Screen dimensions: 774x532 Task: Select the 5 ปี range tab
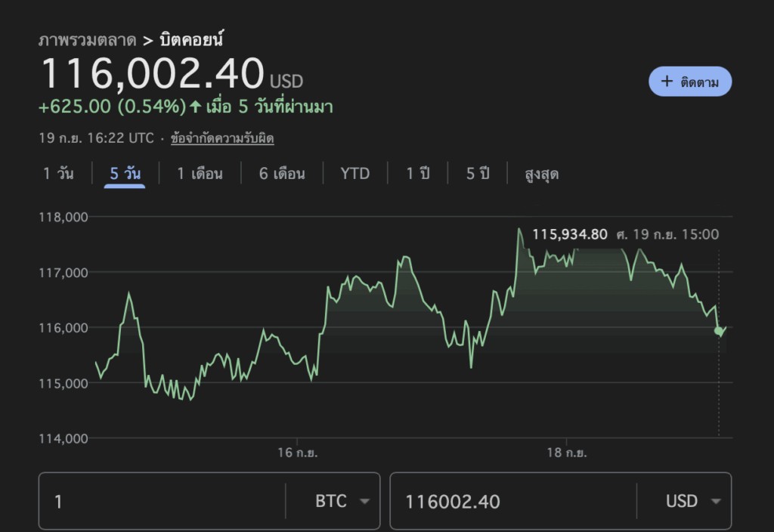click(478, 174)
